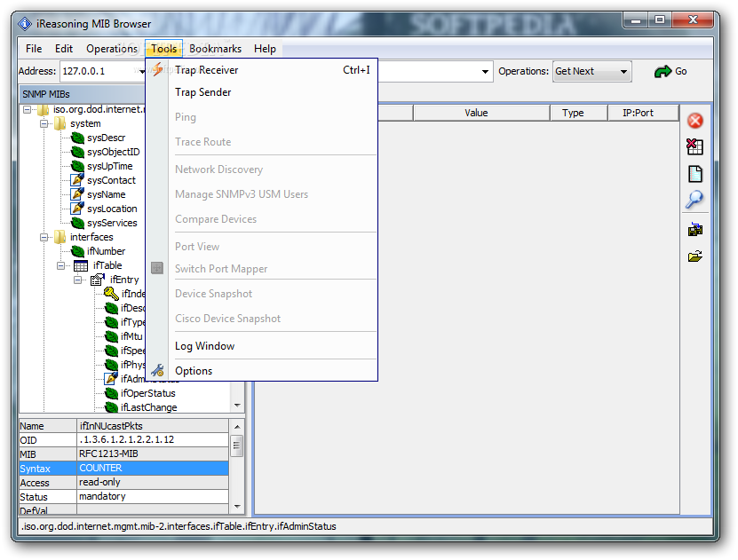Click the iReasoning app title icon
738x560 pixels.
click(25, 23)
